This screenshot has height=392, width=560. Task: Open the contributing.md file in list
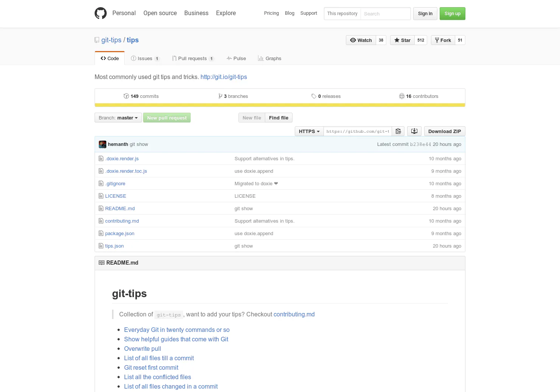122,221
